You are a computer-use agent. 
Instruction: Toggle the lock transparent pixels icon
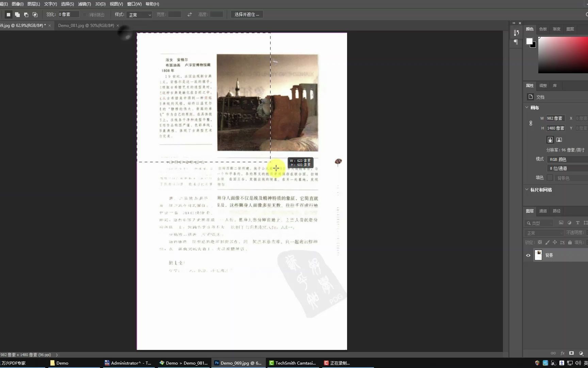click(540, 242)
